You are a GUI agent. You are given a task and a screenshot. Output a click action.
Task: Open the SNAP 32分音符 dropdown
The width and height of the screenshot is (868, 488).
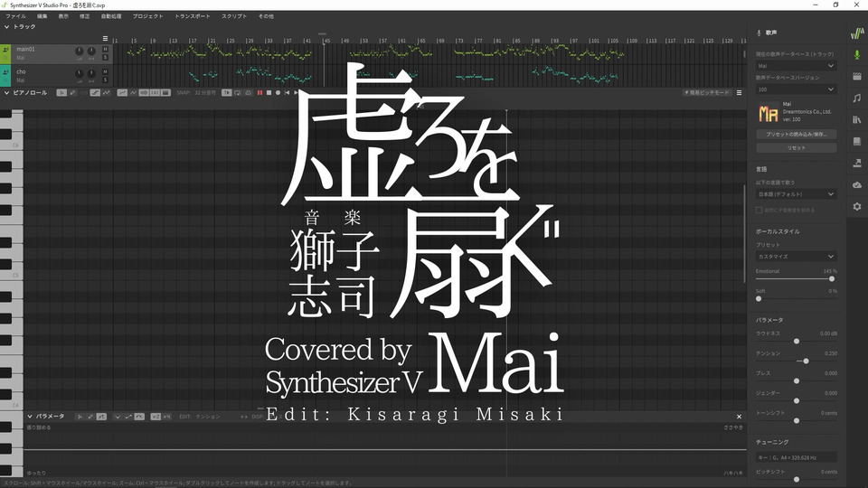205,93
